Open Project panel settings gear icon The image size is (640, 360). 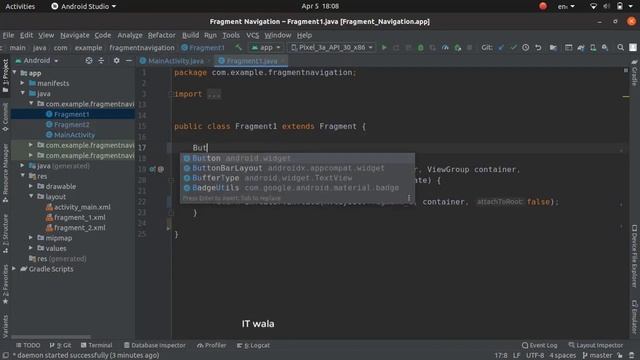pos(116,60)
